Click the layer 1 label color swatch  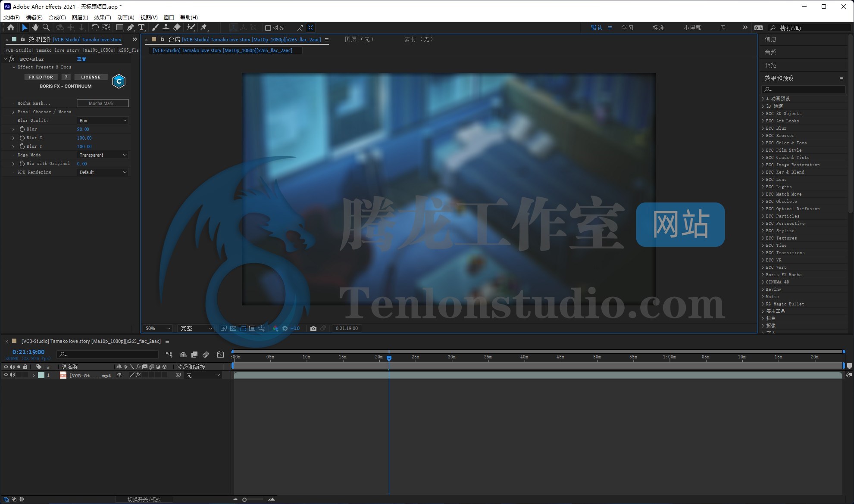coord(41,375)
